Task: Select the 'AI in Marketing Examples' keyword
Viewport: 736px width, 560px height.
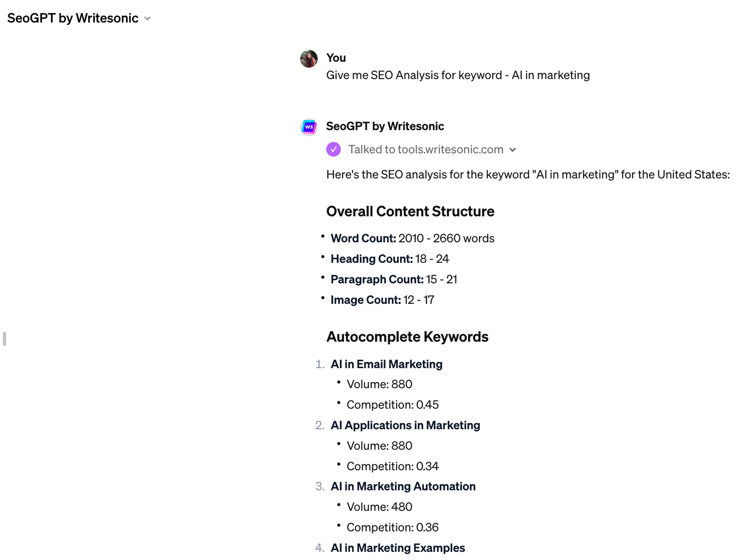Action: (398, 547)
